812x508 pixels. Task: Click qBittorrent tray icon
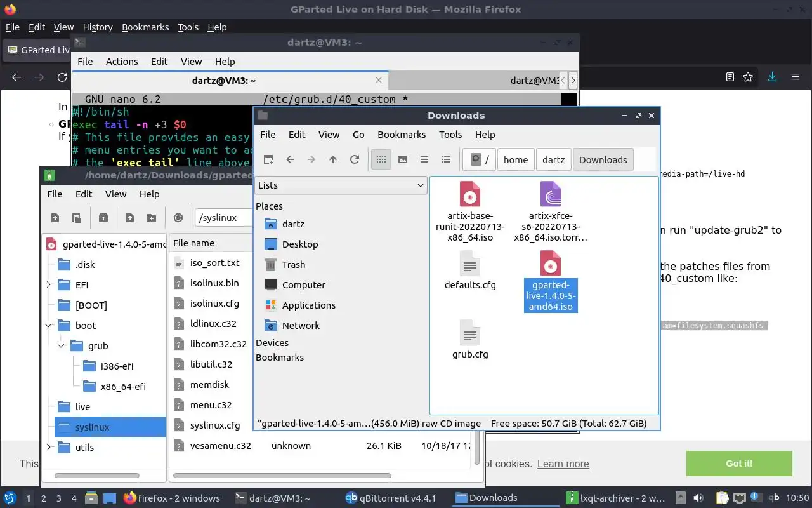coord(774,498)
